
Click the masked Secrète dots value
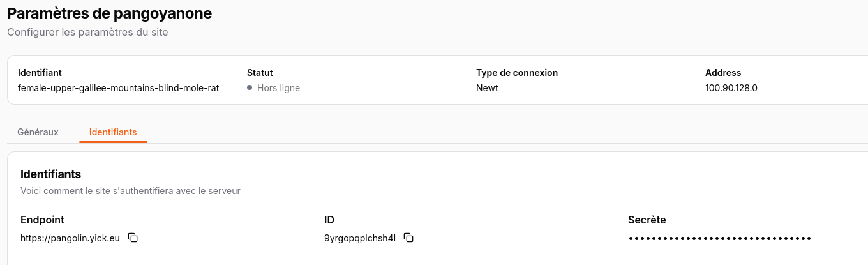719,238
